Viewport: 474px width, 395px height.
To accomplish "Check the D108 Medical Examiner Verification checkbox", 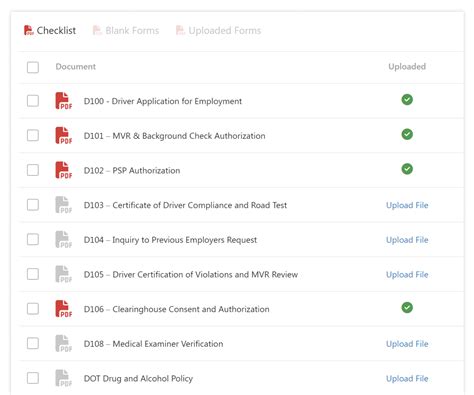I will click(x=33, y=343).
